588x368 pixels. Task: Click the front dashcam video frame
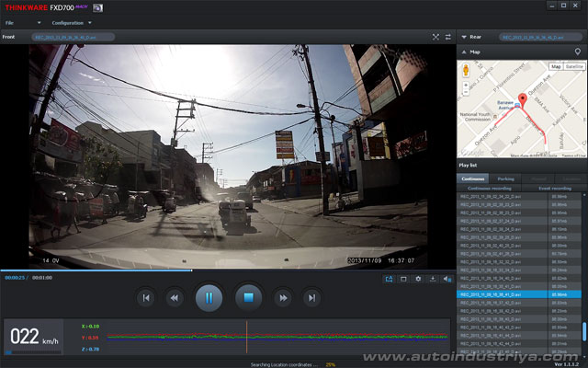click(x=228, y=156)
